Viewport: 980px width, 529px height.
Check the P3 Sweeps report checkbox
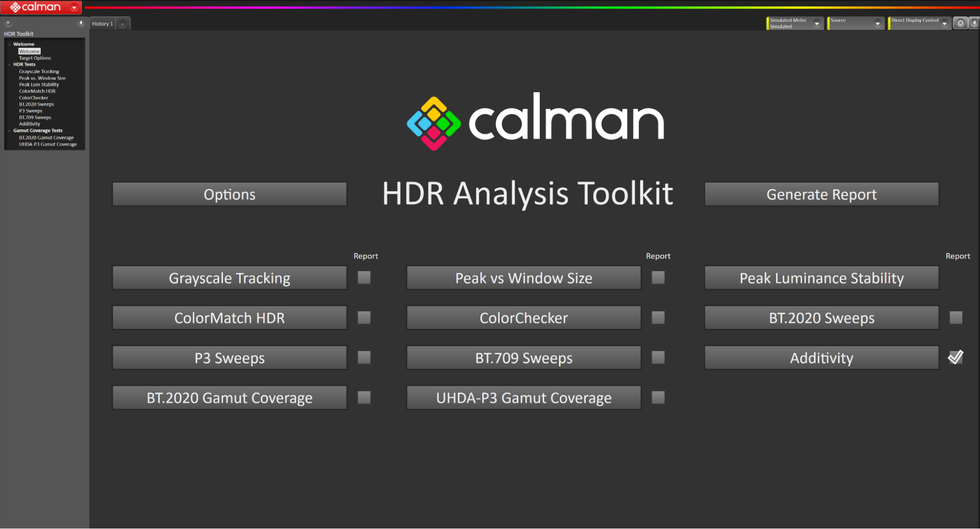coord(364,357)
